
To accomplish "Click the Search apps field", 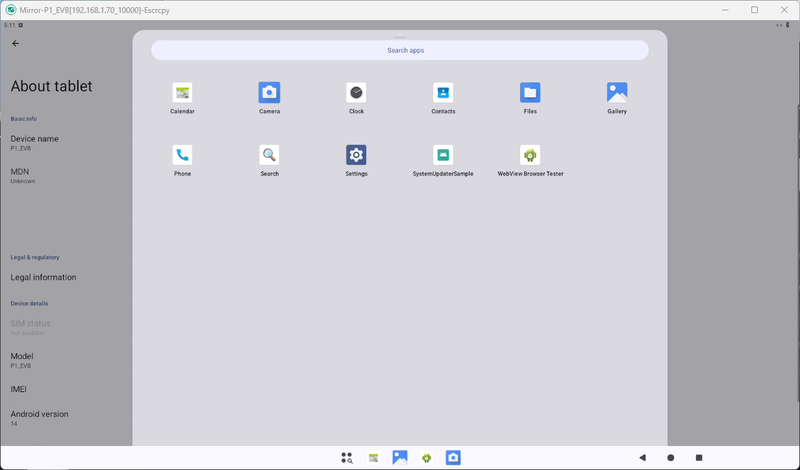I will [x=400, y=50].
